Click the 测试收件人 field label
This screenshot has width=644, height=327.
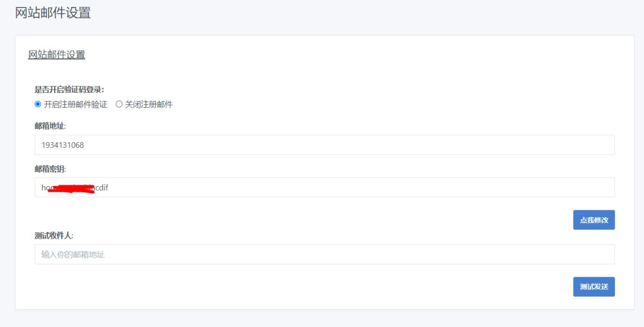[x=54, y=235]
